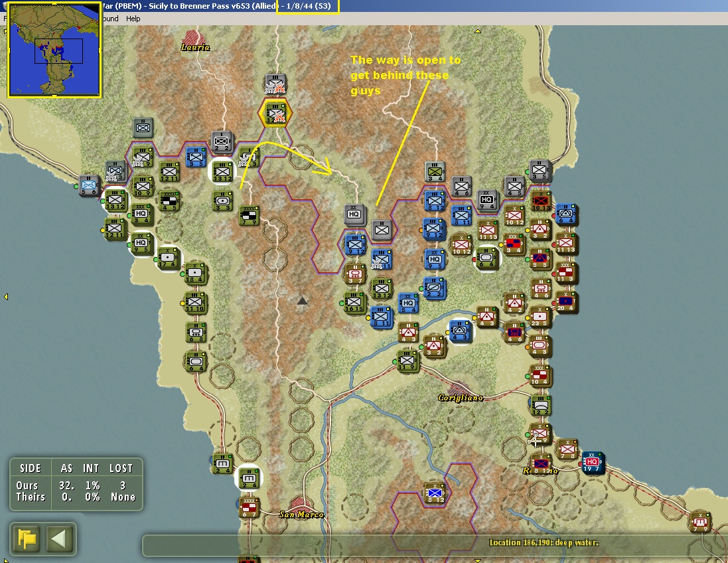Click the 'Ours' row in the loss panel

point(76,485)
